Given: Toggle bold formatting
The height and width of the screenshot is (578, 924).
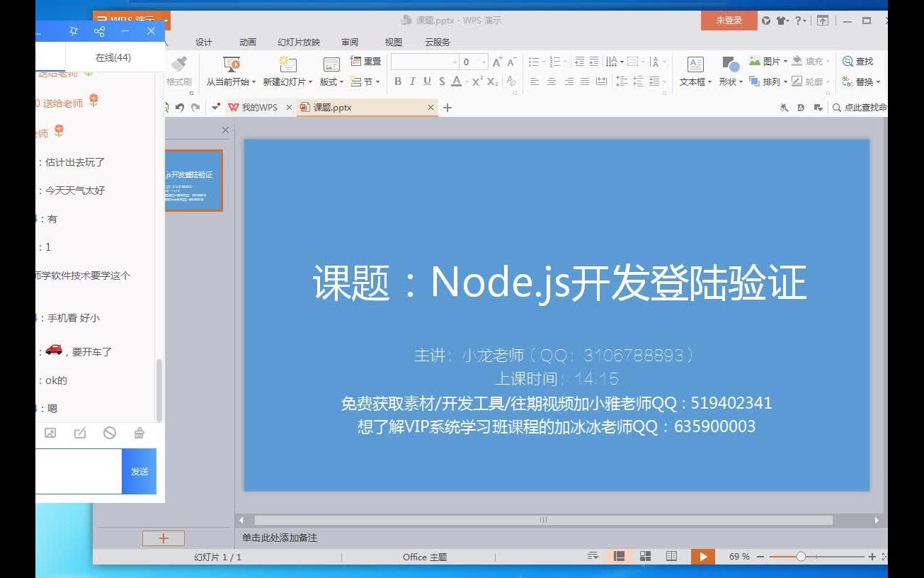Looking at the screenshot, I should coord(398,81).
